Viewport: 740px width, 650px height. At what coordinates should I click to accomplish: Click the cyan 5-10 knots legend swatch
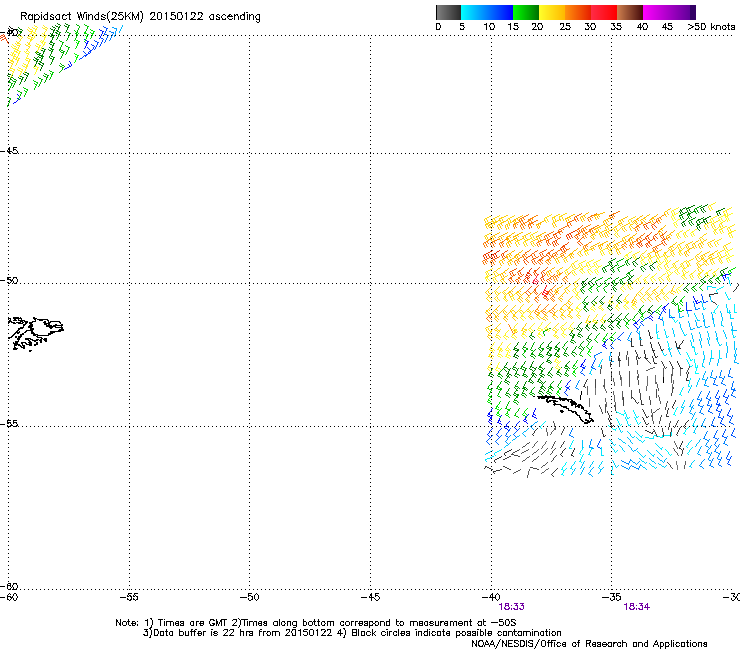(x=474, y=12)
